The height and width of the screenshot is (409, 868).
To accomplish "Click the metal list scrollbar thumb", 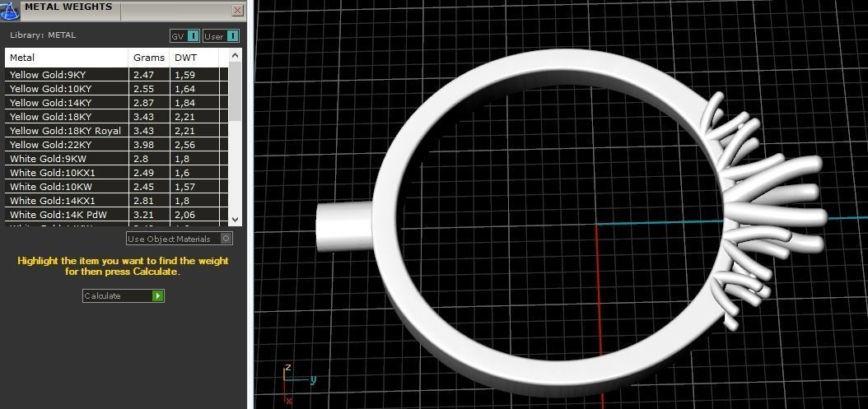I will click(235, 91).
